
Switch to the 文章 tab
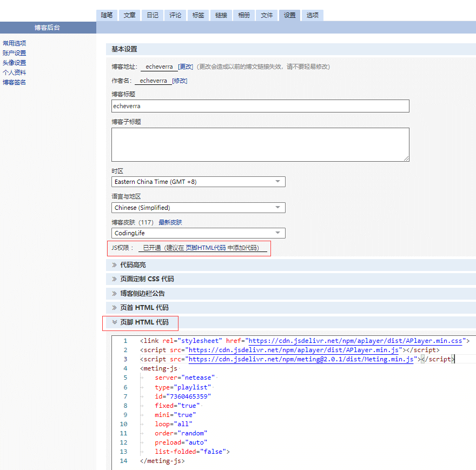pyautogui.click(x=130, y=15)
